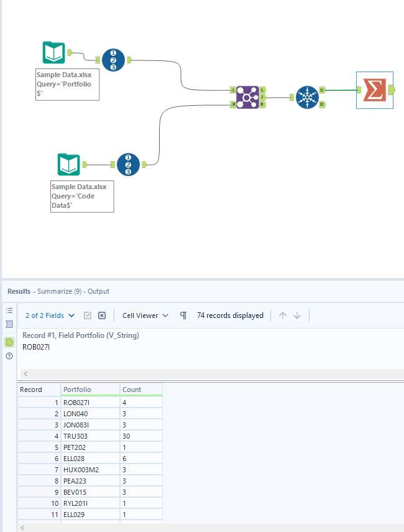This screenshot has height=532, width=404.
Task: Sort by the Count column header
Action: pos(141,390)
